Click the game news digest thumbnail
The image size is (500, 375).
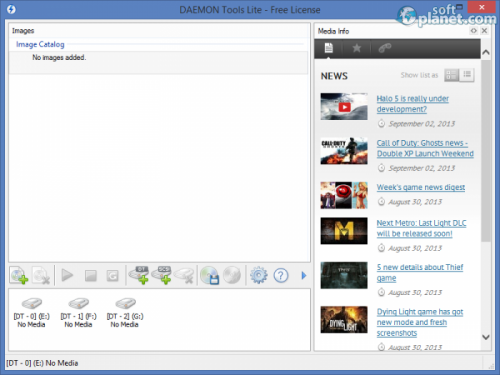(344, 195)
